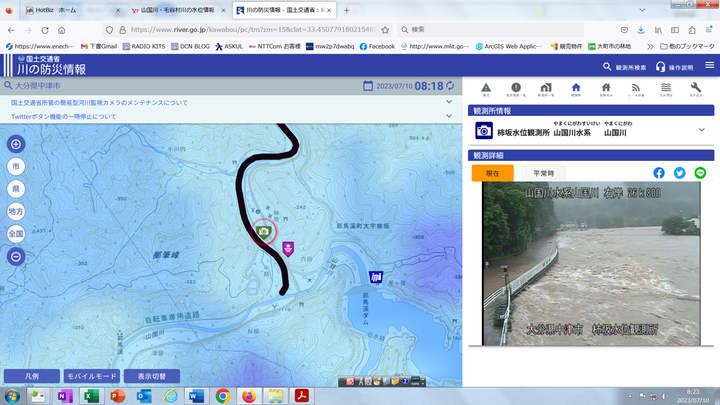The image size is (720, 405).
Task: Expand the 柿坂水位観測所 station info dropdown
Action: [702, 131]
